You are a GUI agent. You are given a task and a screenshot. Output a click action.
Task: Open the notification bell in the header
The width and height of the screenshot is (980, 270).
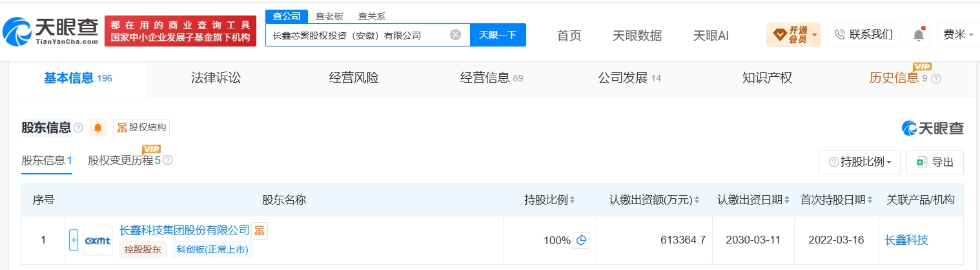click(917, 35)
